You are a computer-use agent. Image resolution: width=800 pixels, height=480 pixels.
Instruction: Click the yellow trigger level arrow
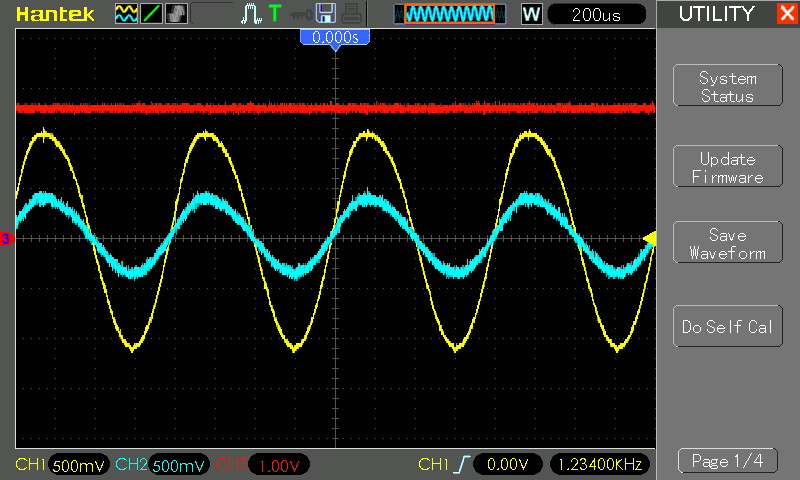pos(649,238)
